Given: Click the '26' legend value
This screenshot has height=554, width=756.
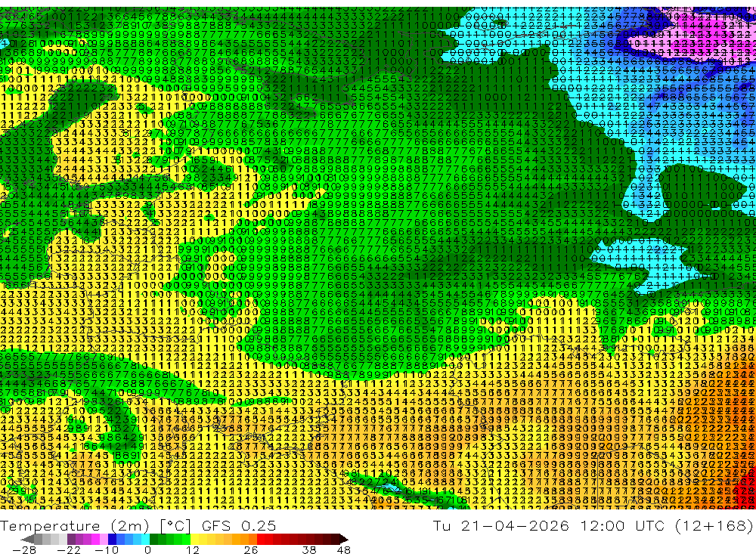Looking at the screenshot, I should pos(250,550).
